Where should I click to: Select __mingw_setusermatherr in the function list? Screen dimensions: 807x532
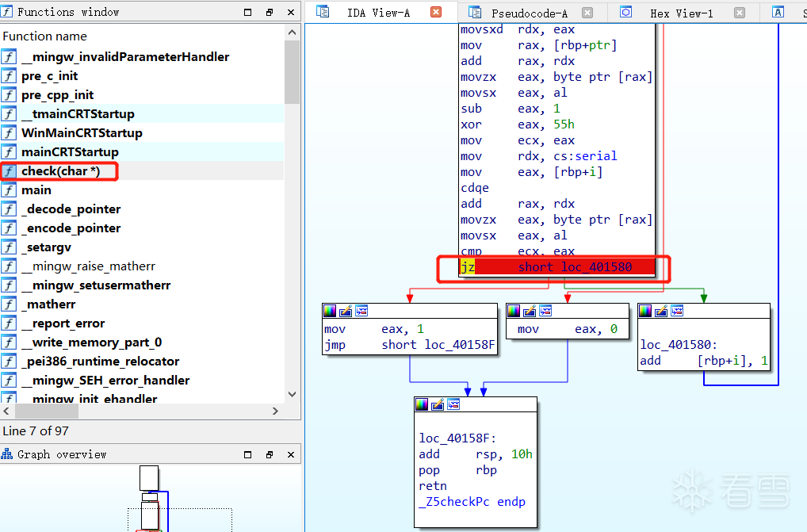point(142,285)
